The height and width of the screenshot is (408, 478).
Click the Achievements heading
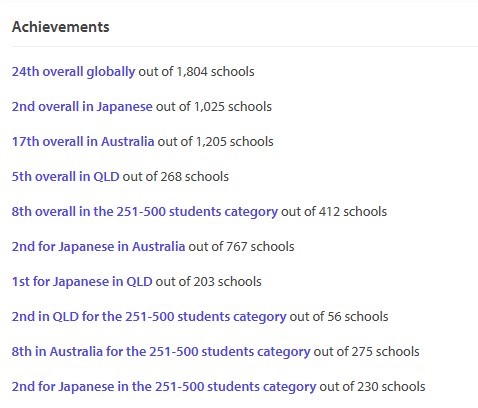pos(61,27)
